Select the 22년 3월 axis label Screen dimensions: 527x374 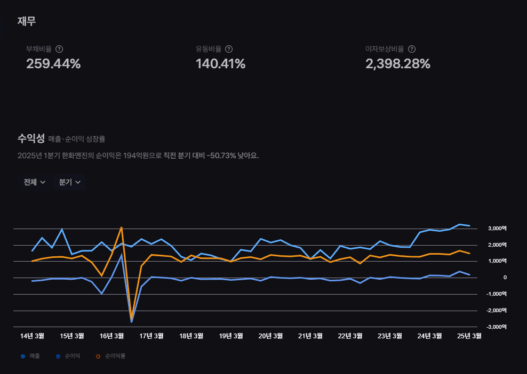coord(350,336)
